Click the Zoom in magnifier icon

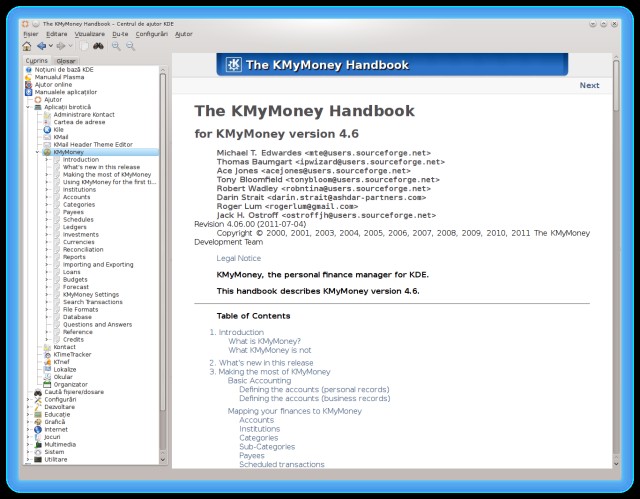116,46
